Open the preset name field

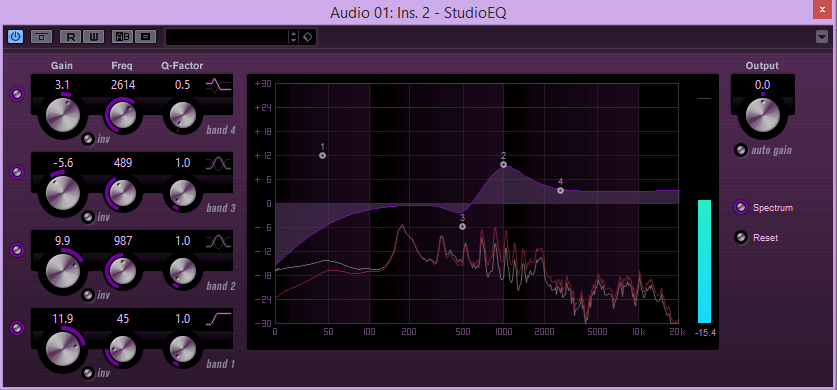(227, 37)
